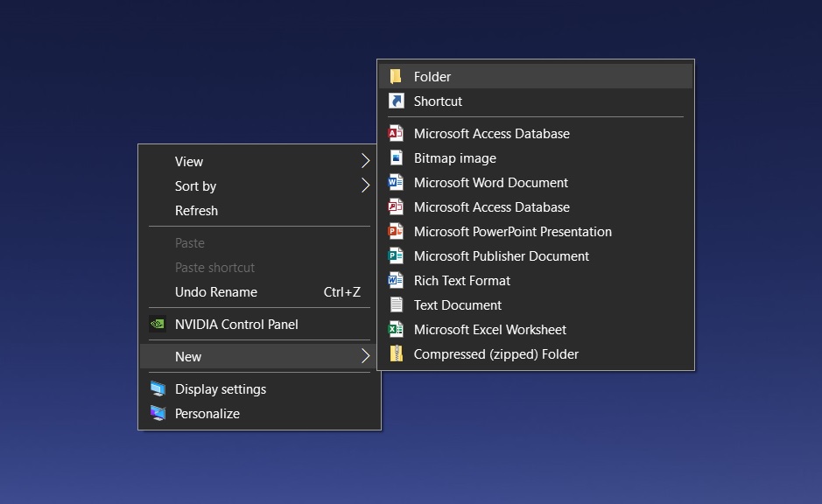Expand the View submenu
Viewport: 822px width, 504px height.
tap(259, 161)
